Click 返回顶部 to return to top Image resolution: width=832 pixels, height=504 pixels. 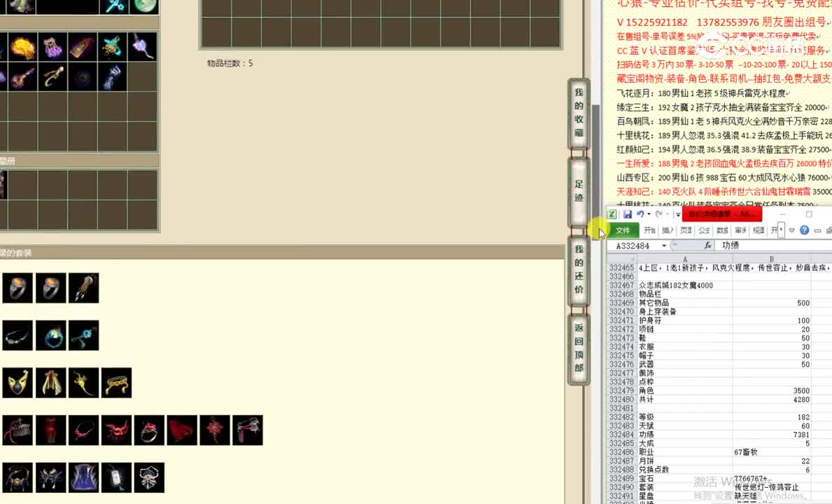[x=579, y=348]
